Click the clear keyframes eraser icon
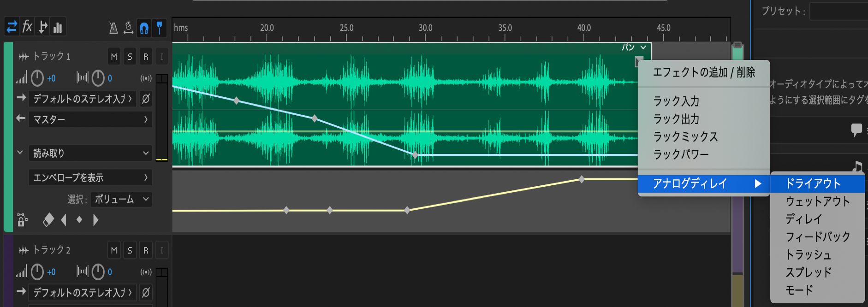This screenshot has height=307, width=868. click(48, 220)
